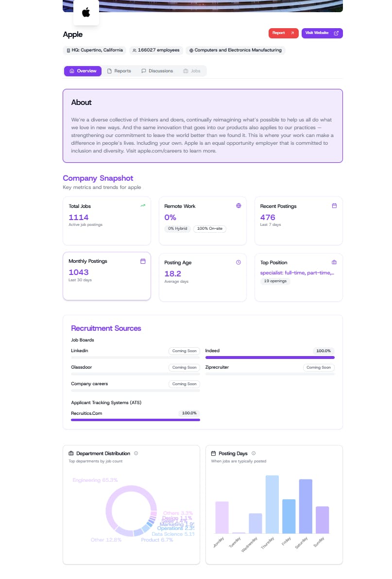
Task: Click the Thursday bar in Posting Days
Action: coord(272,504)
